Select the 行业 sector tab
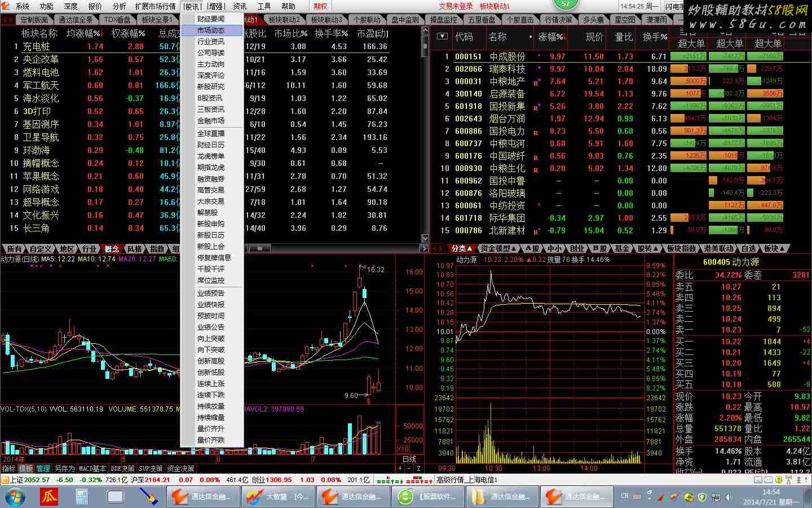Image resolution: width=812 pixels, height=508 pixels. 90,249
